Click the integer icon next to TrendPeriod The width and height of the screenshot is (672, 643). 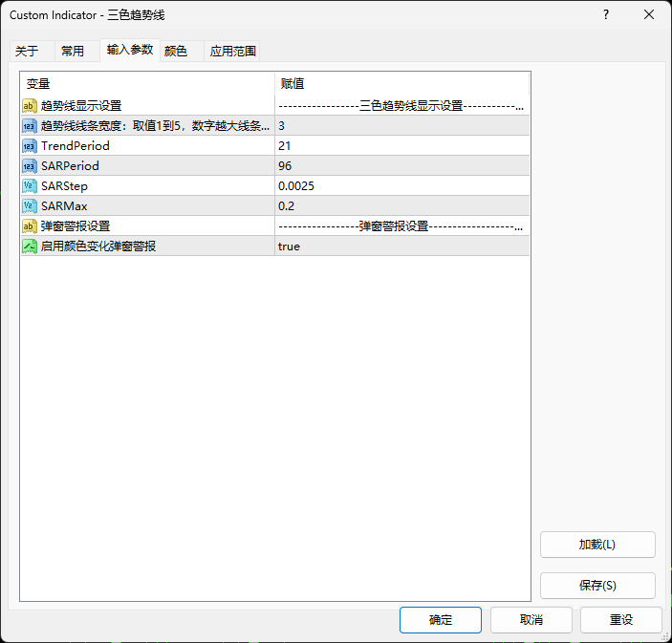tap(29, 146)
